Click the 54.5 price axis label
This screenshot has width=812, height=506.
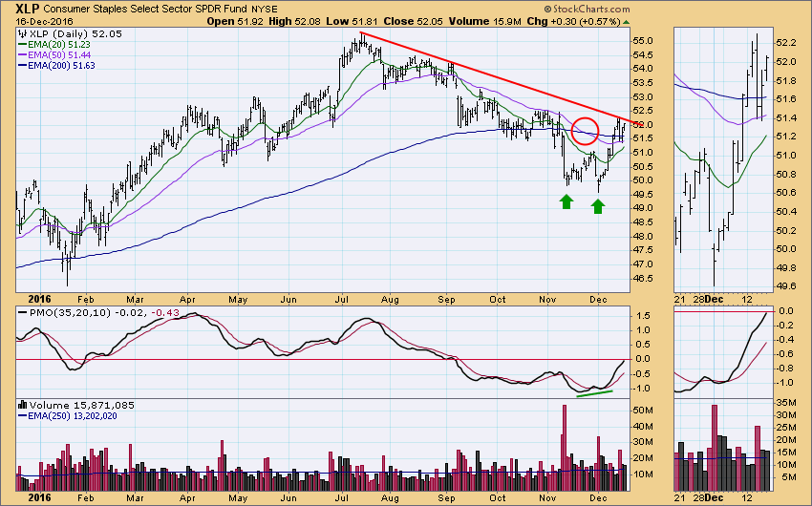click(645, 54)
